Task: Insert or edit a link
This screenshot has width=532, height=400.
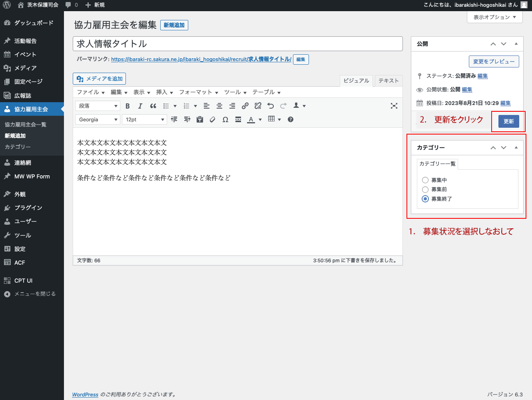Action: (x=245, y=106)
